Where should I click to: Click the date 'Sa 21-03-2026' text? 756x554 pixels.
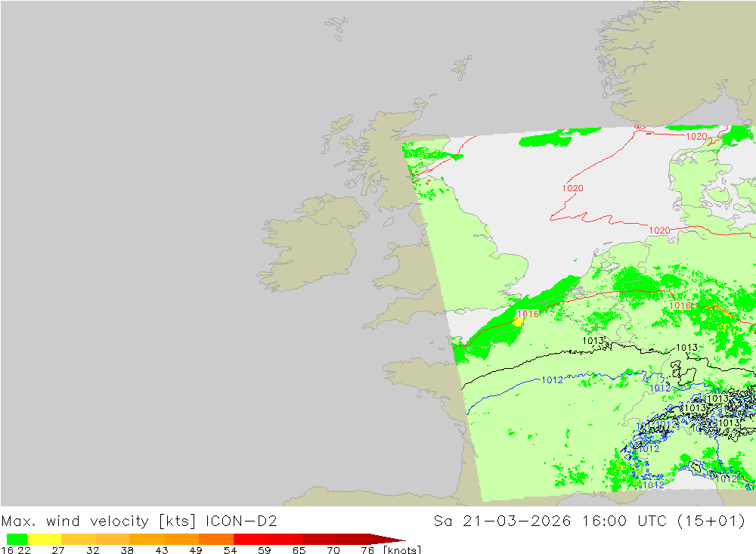click(x=502, y=522)
